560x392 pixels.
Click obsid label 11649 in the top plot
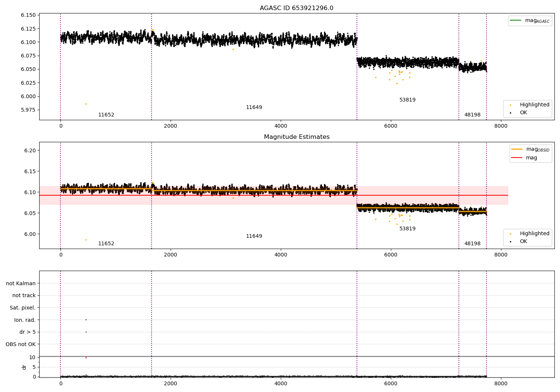pyautogui.click(x=254, y=107)
